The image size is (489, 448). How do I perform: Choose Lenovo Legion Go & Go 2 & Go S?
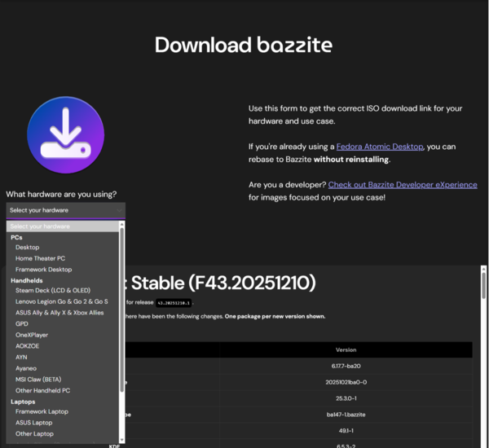click(63, 301)
